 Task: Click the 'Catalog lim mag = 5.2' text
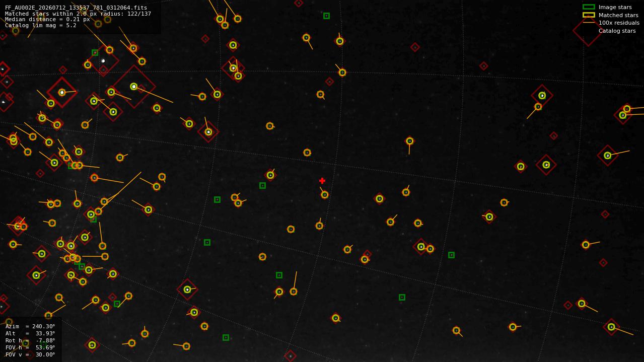point(41,25)
